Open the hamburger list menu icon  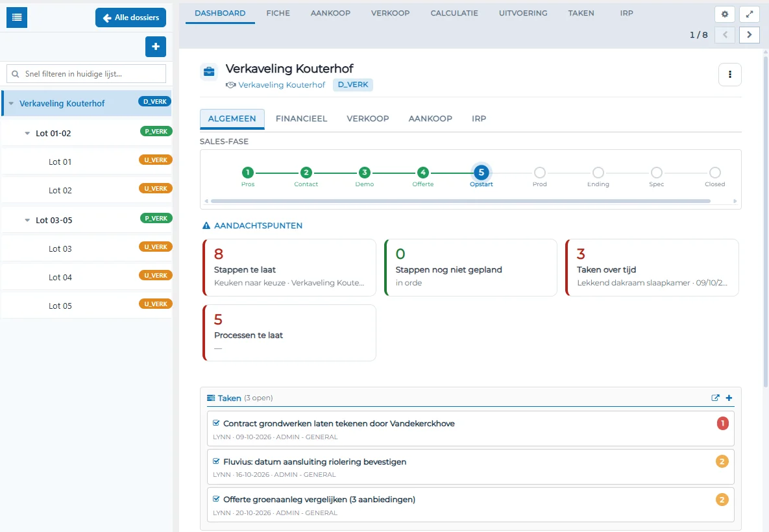tap(17, 18)
